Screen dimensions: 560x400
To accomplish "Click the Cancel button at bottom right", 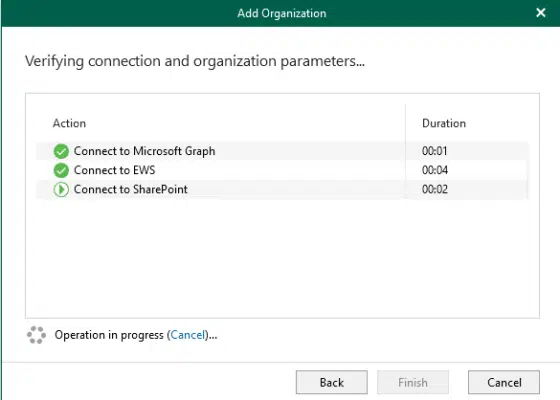I will pyautogui.click(x=504, y=382).
